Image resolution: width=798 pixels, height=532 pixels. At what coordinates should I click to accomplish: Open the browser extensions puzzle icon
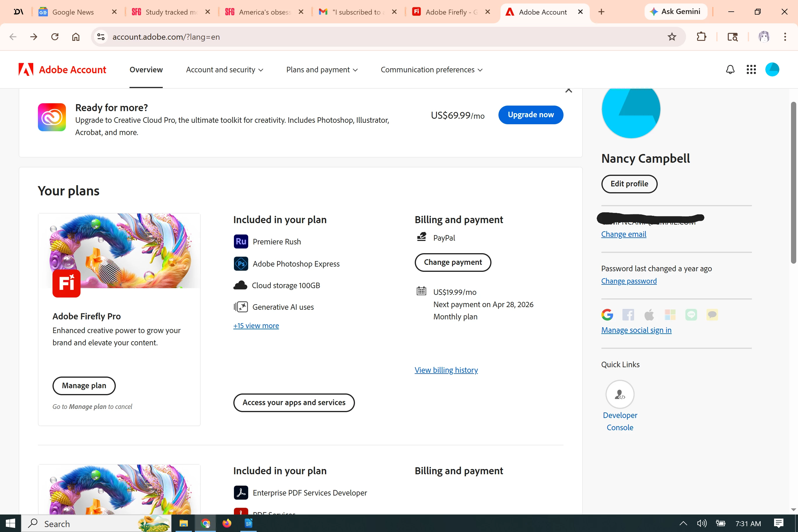point(701,37)
